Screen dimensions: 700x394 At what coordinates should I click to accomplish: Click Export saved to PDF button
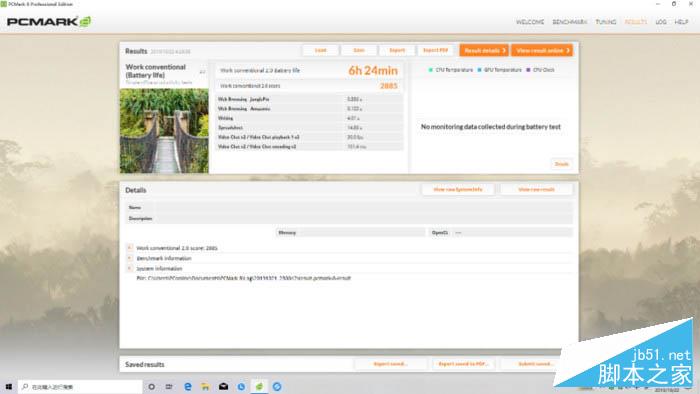click(462, 364)
